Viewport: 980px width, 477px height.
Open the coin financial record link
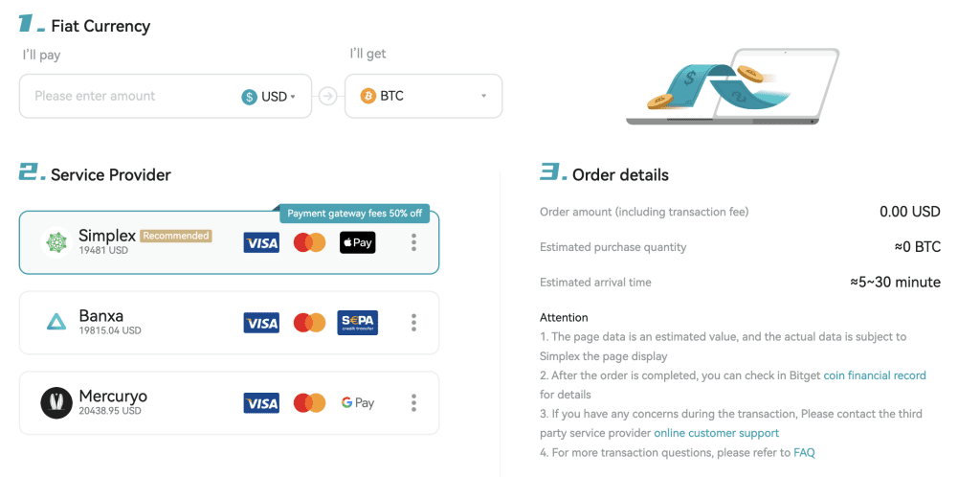[875, 375]
